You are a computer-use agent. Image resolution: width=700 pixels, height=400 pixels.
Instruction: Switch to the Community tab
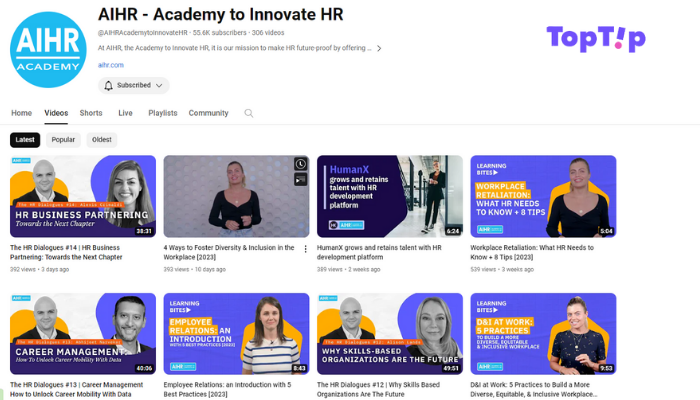(x=208, y=113)
